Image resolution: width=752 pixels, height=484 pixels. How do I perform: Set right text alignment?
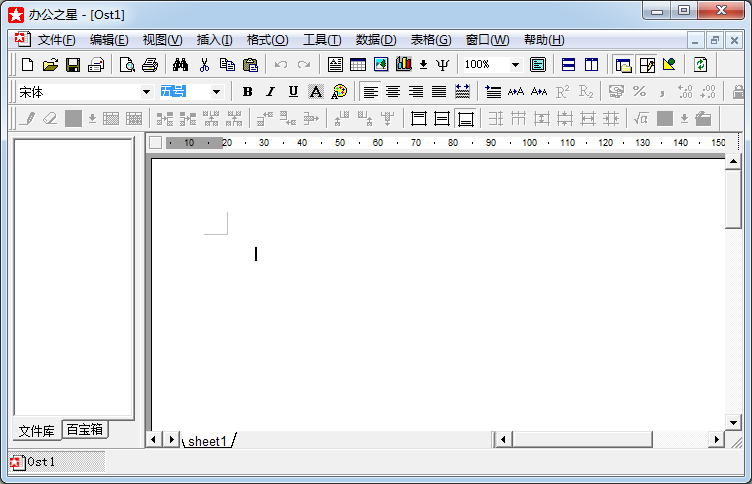[x=416, y=92]
